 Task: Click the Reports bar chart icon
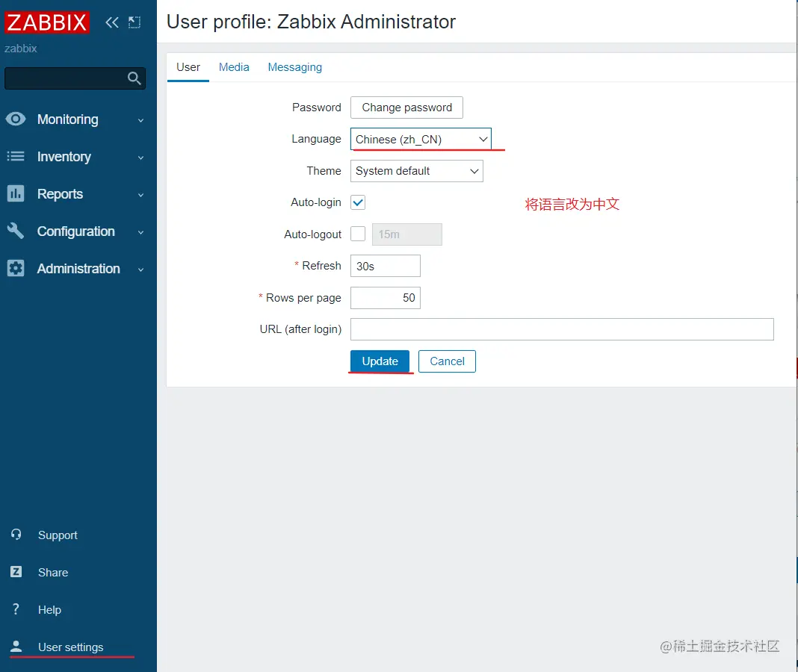point(16,193)
